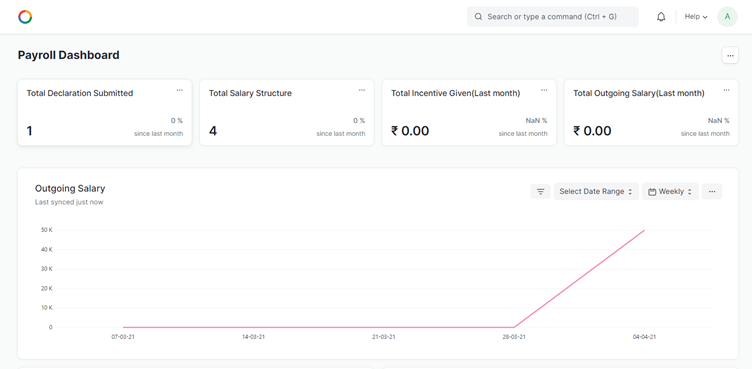Click the 21-03-21 x-axis label
The height and width of the screenshot is (369, 752).
point(384,337)
